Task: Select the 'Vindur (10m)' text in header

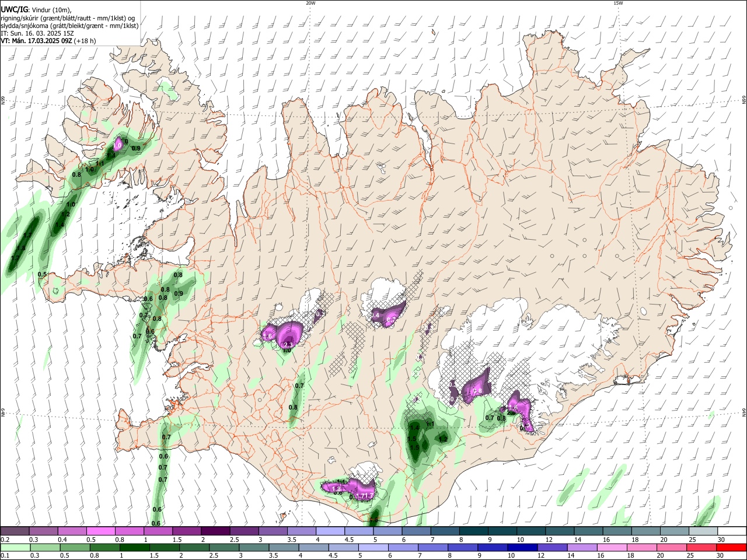Action: (50, 10)
